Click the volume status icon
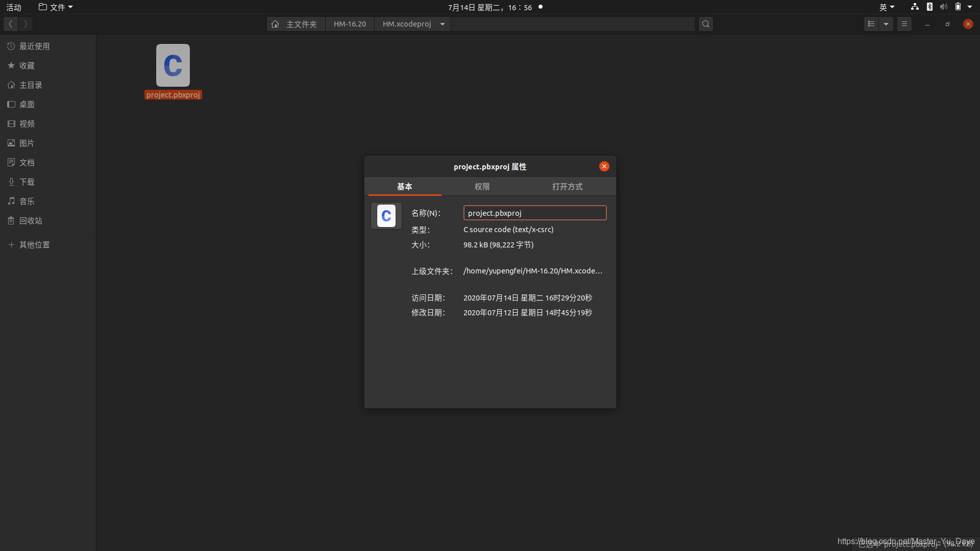Screen dimensions: 980x551 pyautogui.click(x=944, y=7)
